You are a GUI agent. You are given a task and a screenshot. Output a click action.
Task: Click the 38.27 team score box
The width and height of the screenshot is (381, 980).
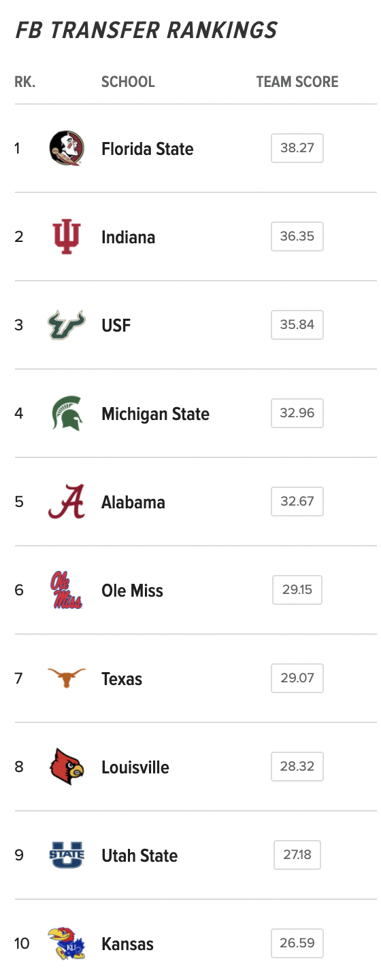[x=297, y=148]
